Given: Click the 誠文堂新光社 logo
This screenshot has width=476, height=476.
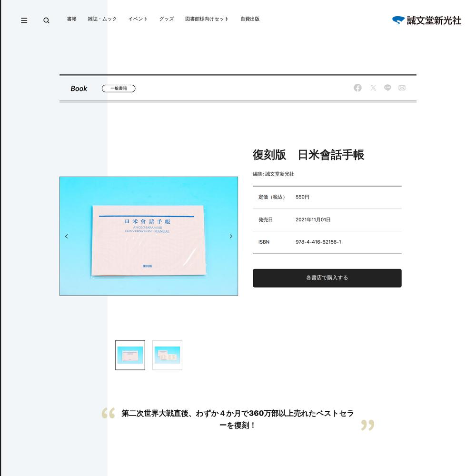Looking at the screenshot, I should tap(426, 20).
